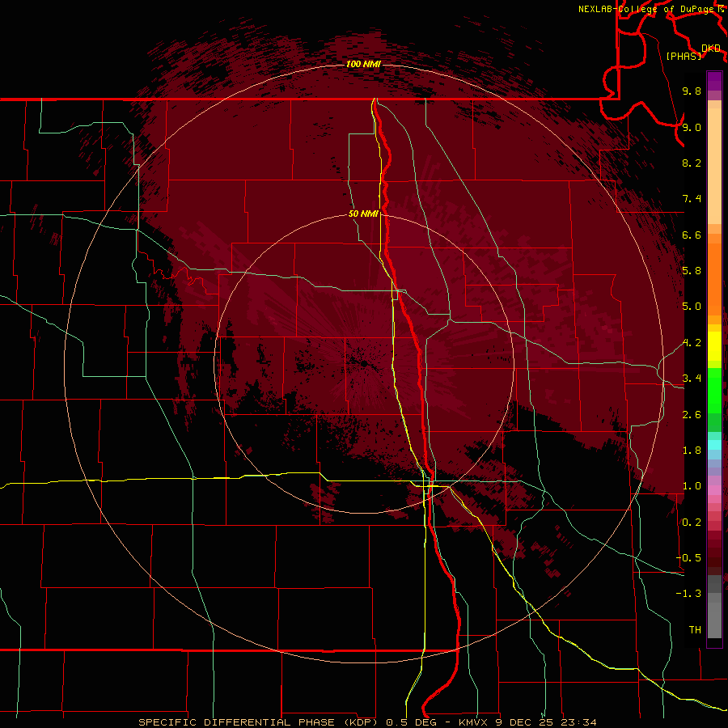The image size is (728, 728).
Task: Click the [PHAS] unit label
Action: coord(684,56)
